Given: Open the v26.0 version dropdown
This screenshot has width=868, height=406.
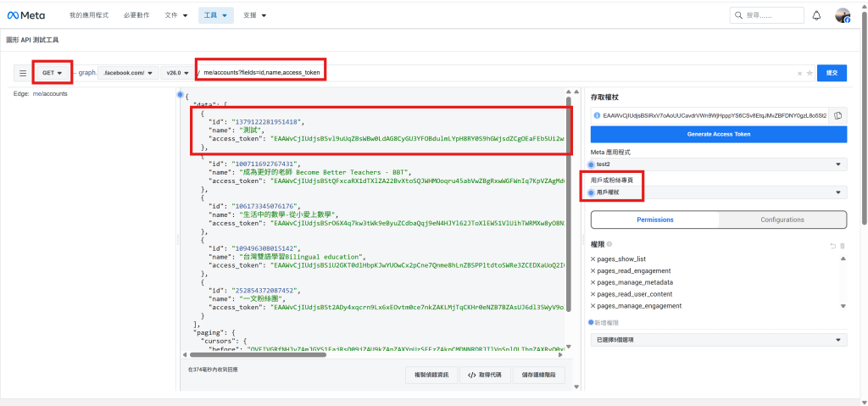Looking at the screenshot, I should point(177,73).
